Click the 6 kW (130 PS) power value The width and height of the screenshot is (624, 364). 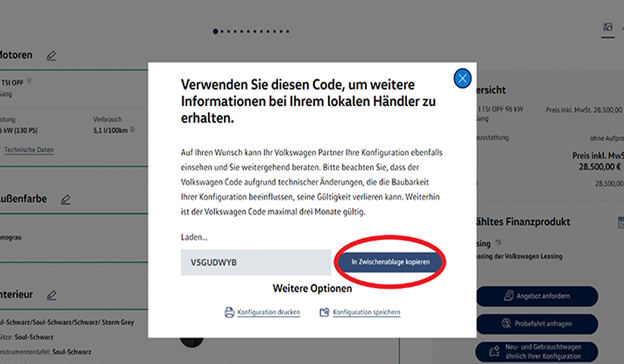(19, 130)
